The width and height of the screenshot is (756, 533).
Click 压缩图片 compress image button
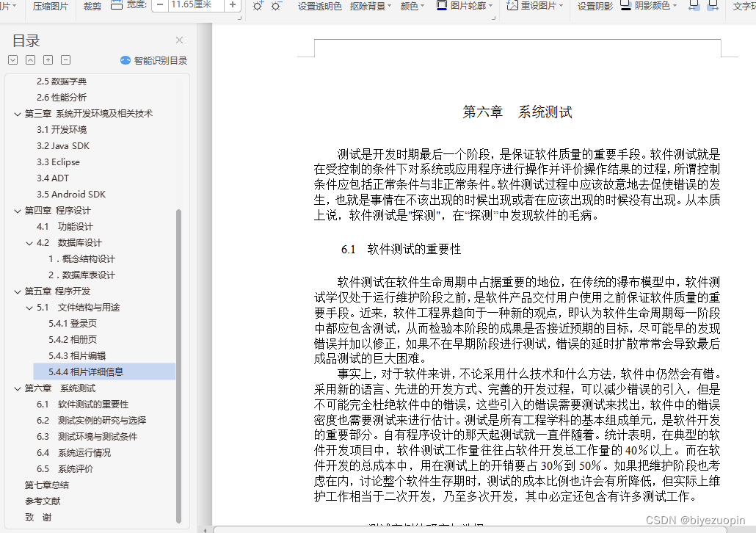(50, 6)
